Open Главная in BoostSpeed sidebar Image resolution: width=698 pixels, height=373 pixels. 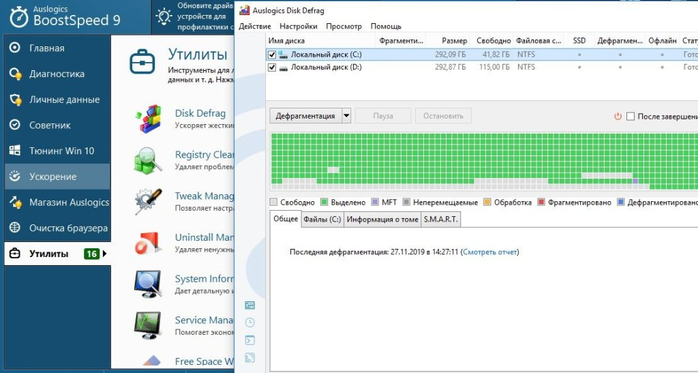[57, 48]
